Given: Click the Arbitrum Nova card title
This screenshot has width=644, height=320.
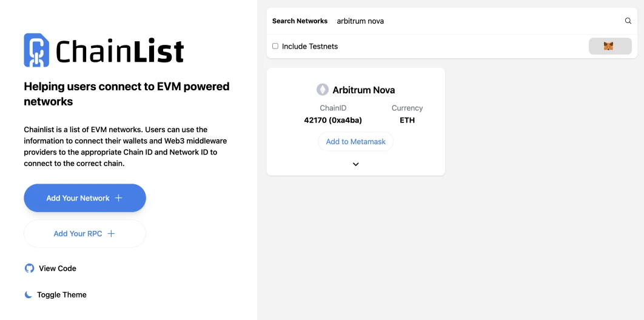Looking at the screenshot, I should (x=364, y=90).
